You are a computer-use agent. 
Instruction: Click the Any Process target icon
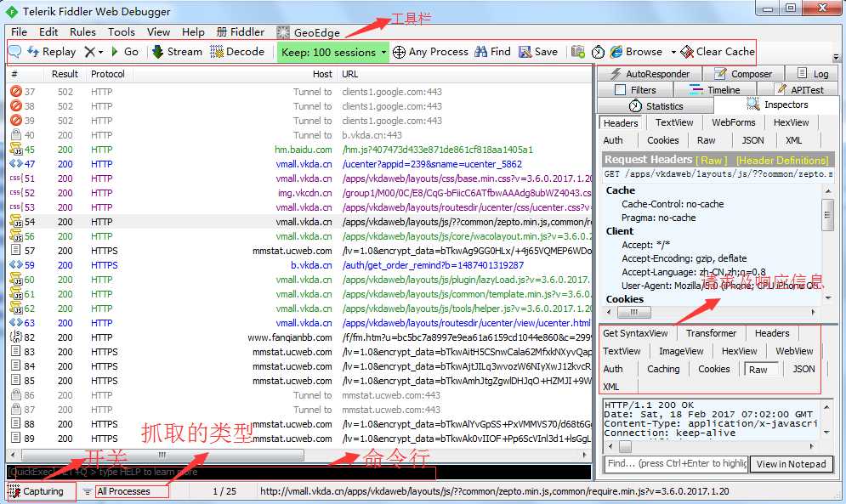coord(399,52)
